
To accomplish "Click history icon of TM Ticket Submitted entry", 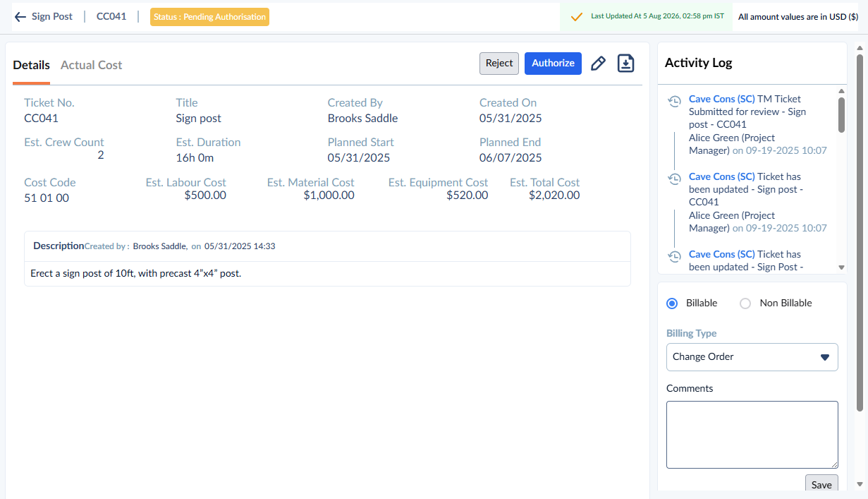I will click(674, 101).
